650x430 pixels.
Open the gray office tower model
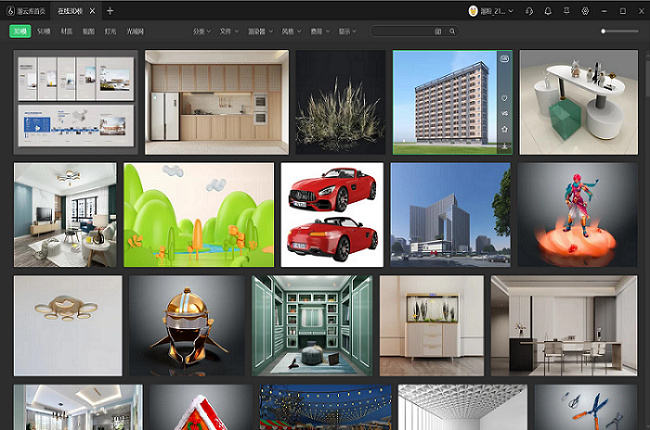tap(451, 215)
